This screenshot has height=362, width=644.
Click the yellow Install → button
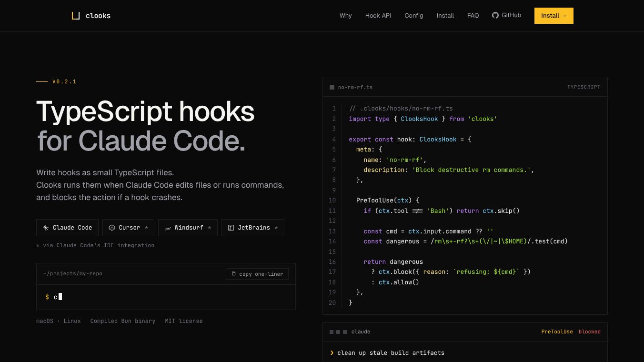[x=554, y=16]
